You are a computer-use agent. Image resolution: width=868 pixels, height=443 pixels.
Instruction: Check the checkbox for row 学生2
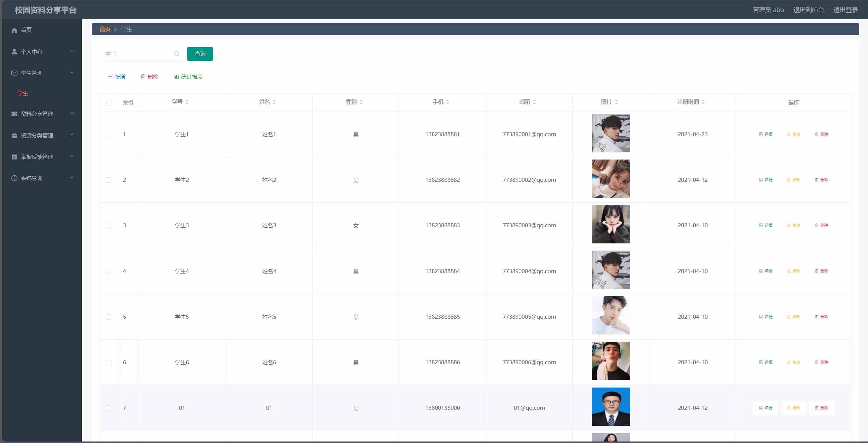[x=109, y=180]
